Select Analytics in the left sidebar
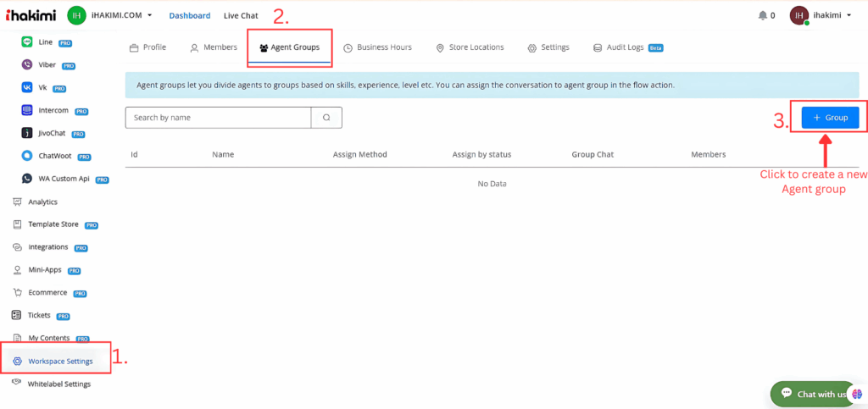This screenshot has height=409, width=868. pos(42,202)
